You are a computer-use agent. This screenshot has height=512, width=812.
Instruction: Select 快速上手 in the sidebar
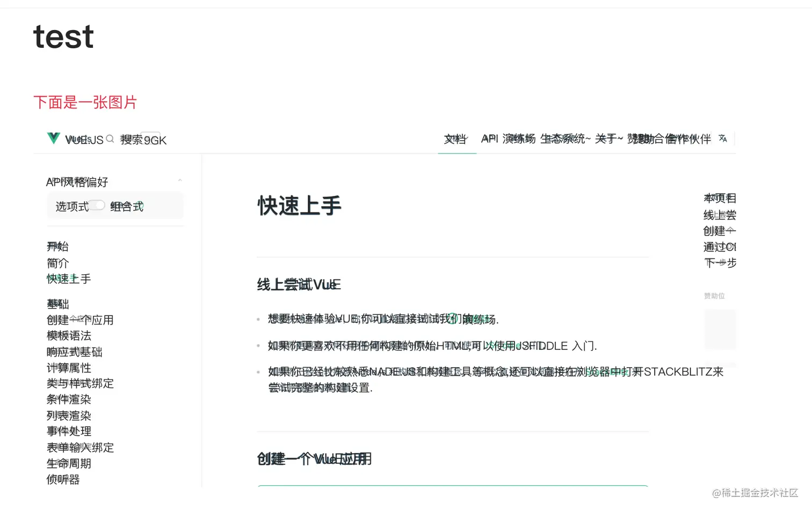pos(69,279)
